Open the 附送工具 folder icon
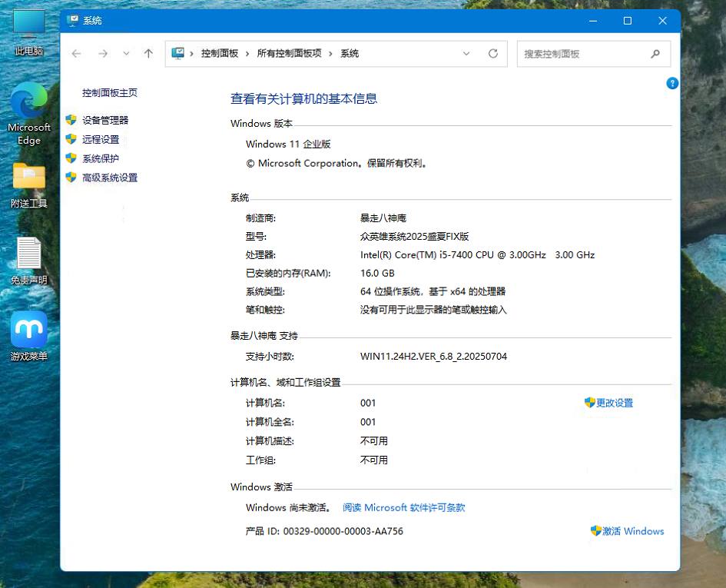 click(28, 185)
